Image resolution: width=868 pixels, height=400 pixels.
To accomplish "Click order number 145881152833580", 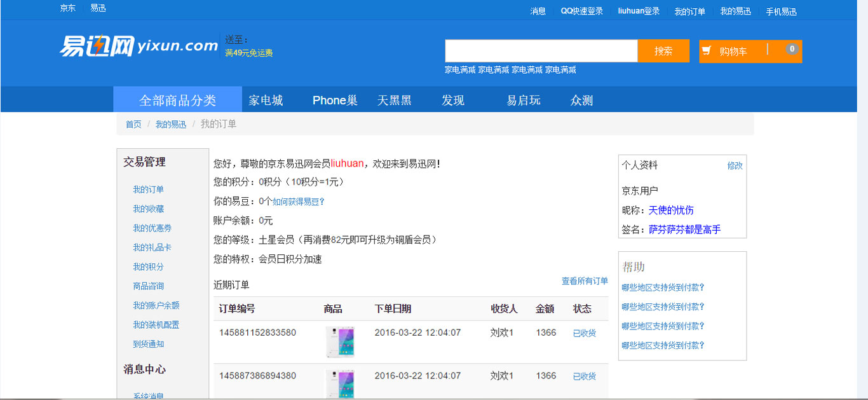I will click(x=257, y=333).
